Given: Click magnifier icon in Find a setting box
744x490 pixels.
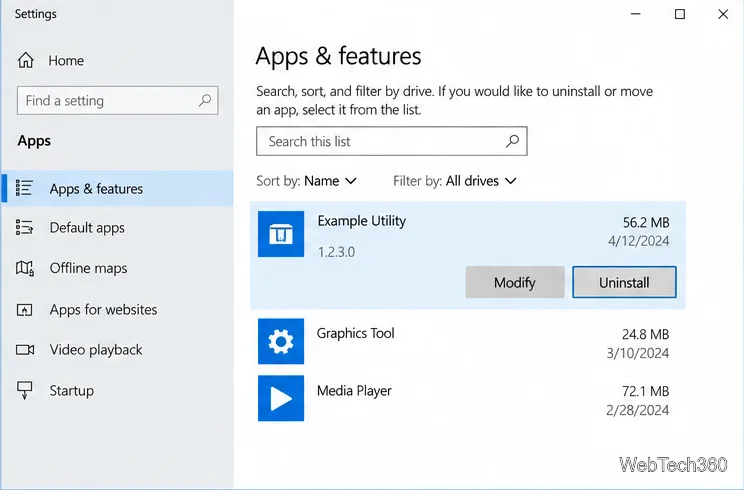Looking at the screenshot, I should coord(205,100).
